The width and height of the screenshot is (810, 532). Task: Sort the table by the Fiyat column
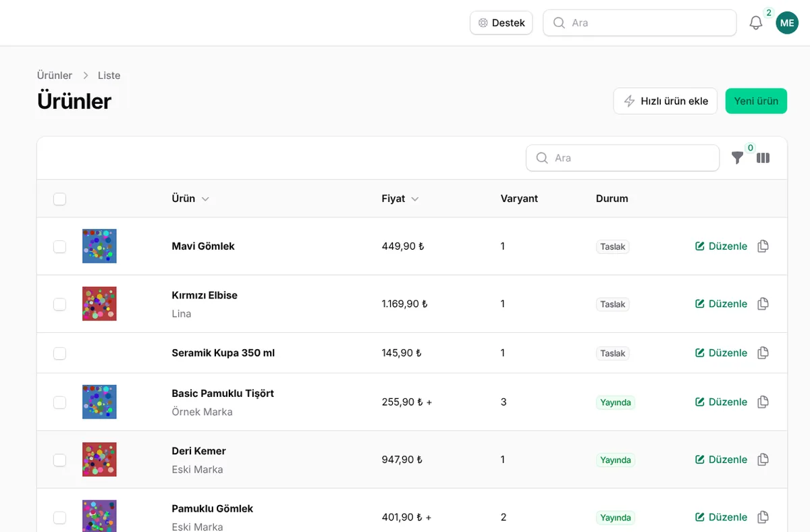click(400, 198)
